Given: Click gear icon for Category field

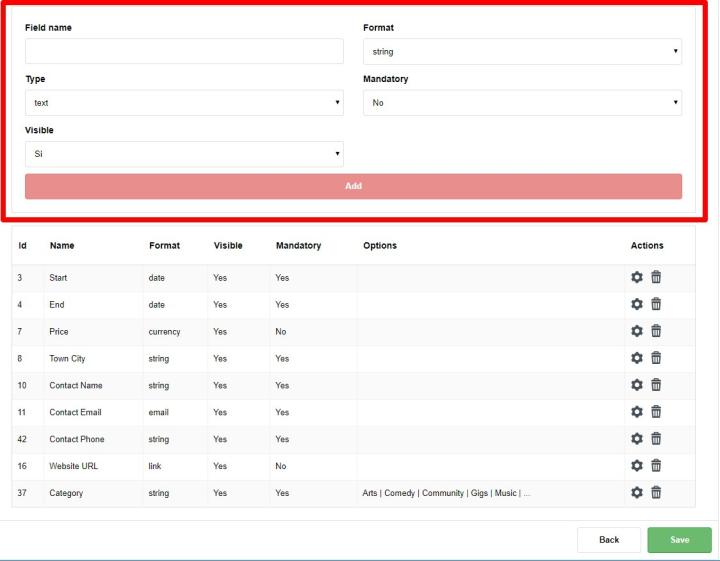Looking at the screenshot, I should pos(637,492).
